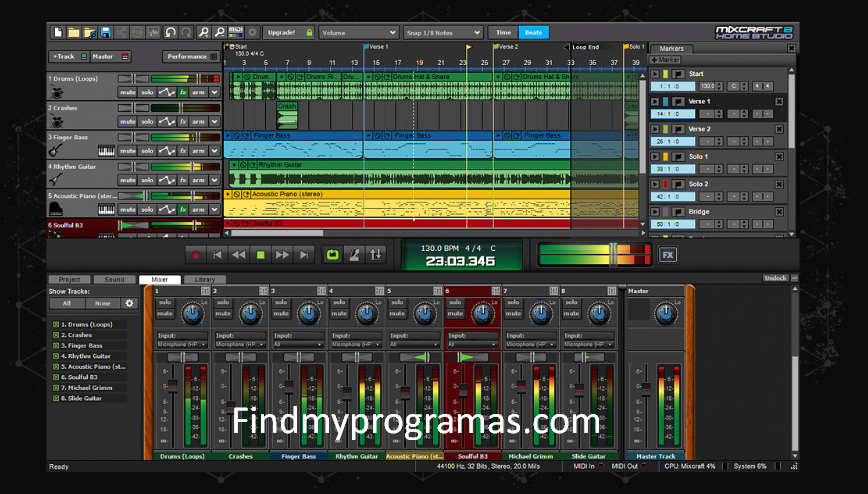Click the Add Sound File folder icon

[90, 33]
